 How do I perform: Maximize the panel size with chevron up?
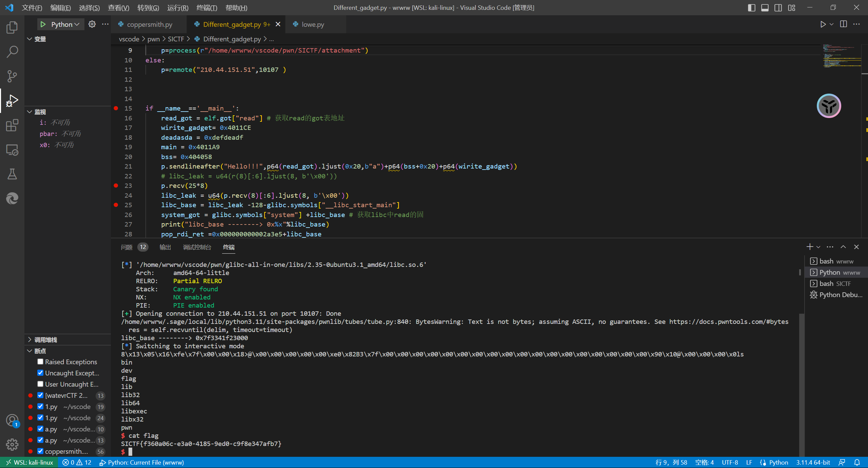(843, 247)
